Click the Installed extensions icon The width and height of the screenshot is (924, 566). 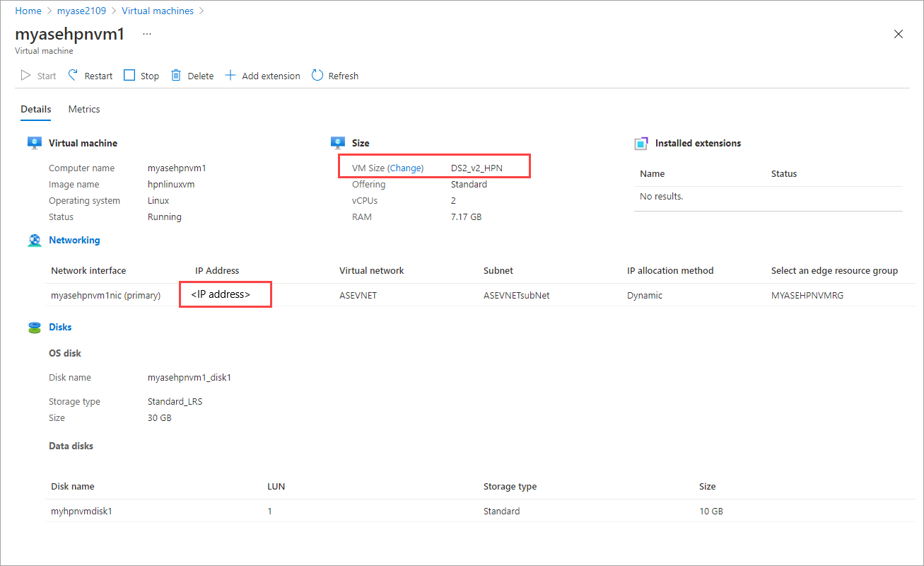tap(641, 143)
